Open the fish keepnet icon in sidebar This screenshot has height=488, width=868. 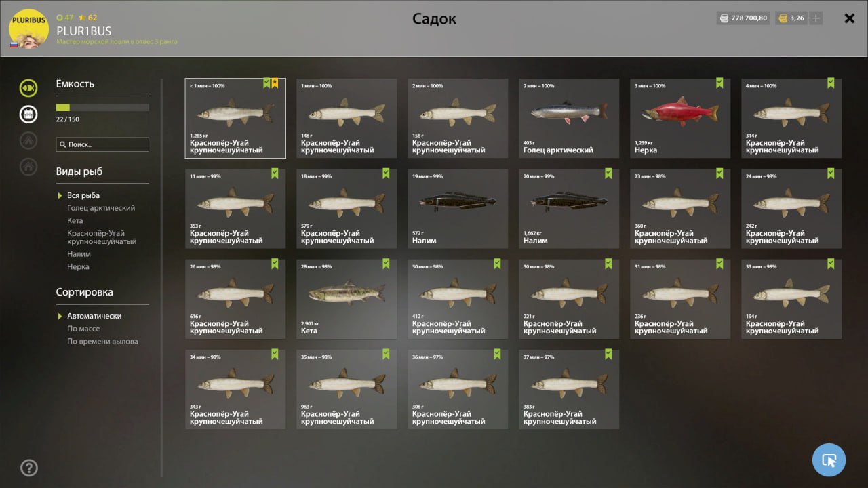coord(28,87)
